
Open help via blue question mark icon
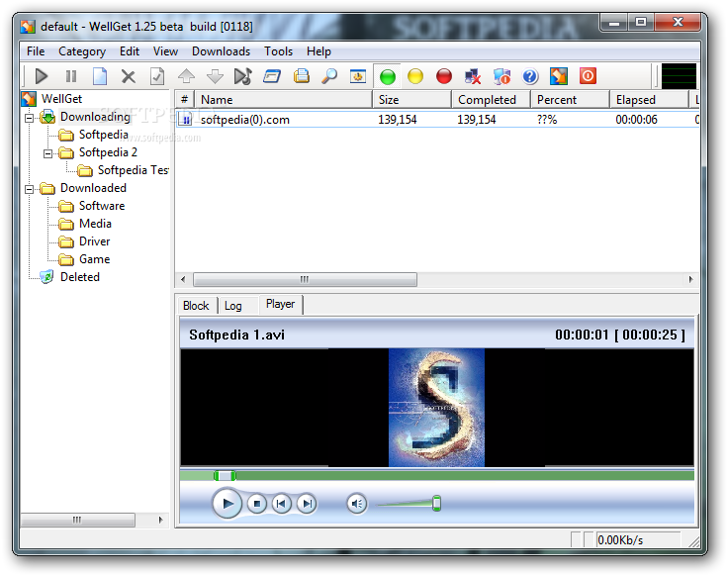530,76
